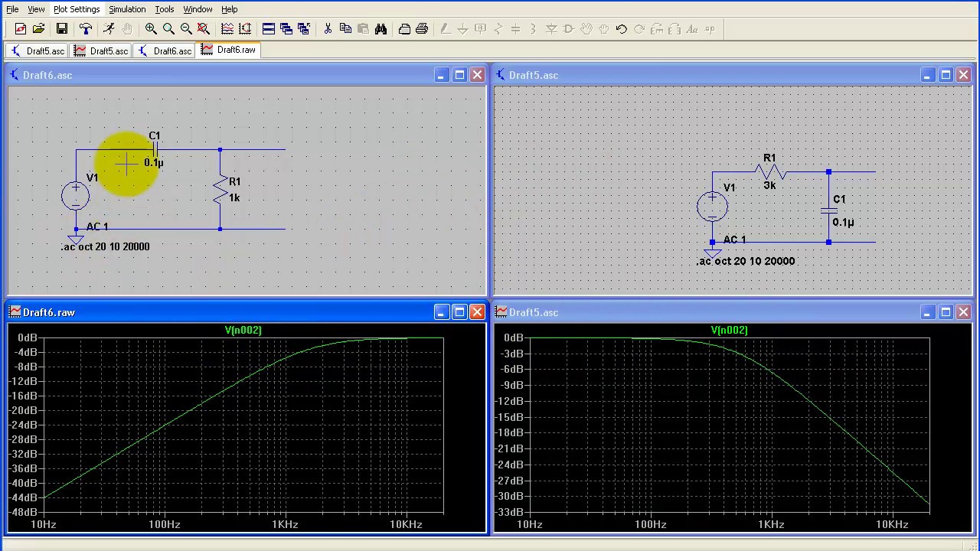Select the Place Text 'Aa' icon

click(x=692, y=29)
